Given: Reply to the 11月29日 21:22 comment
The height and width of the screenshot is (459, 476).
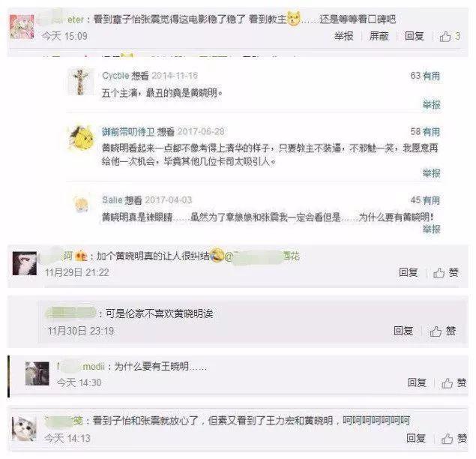Looking at the screenshot, I should pos(409,272).
